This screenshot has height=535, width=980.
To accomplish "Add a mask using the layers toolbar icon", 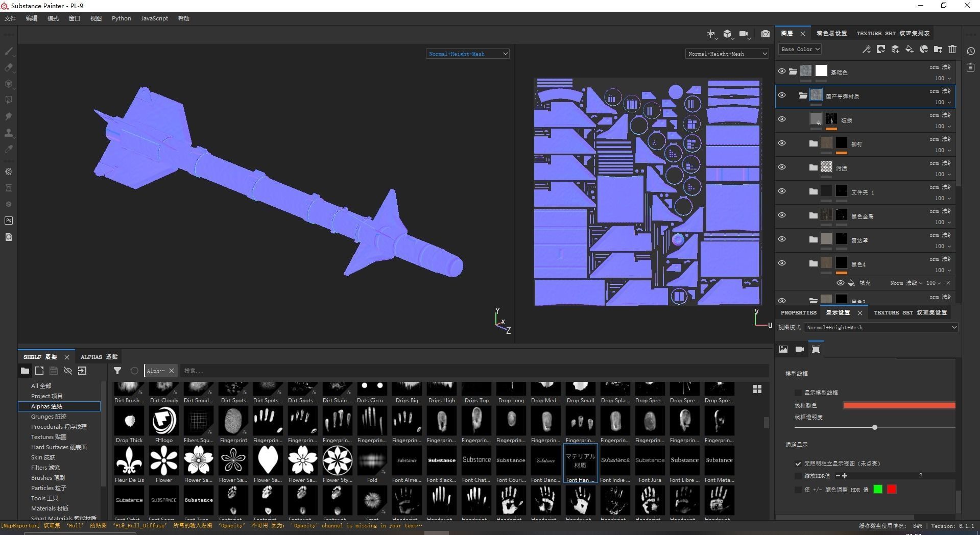I will pyautogui.click(x=881, y=49).
